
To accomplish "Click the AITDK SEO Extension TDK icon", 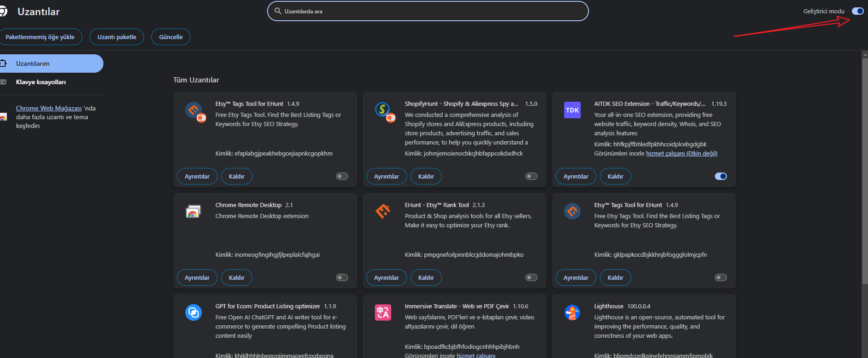I will point(572,110).
